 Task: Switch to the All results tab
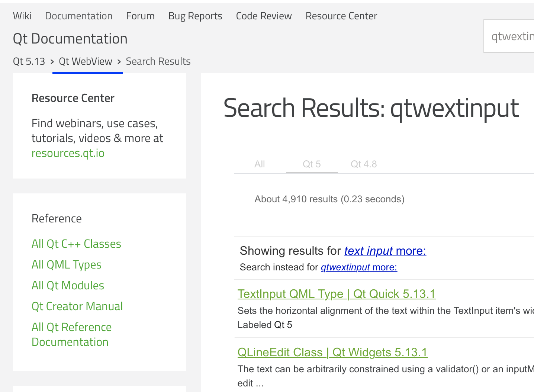pyautogui.click(x=260, y=164)
